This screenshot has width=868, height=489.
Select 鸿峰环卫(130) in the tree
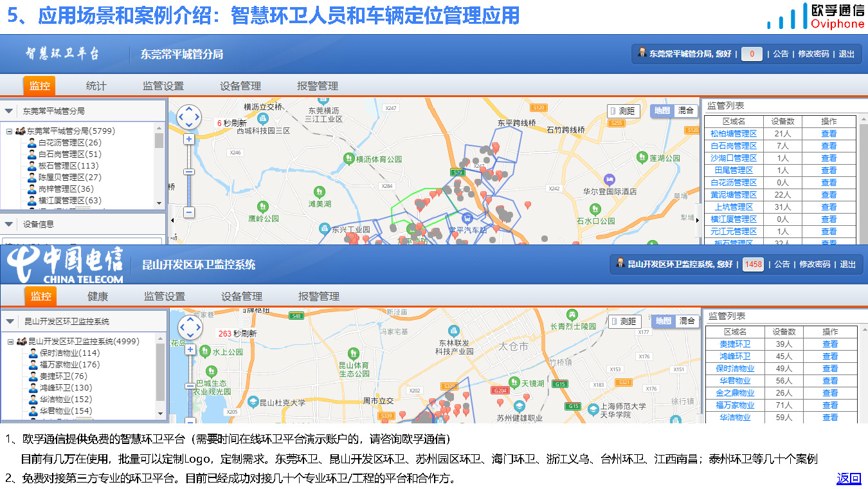pyautogui.click(x=66, y=388)
